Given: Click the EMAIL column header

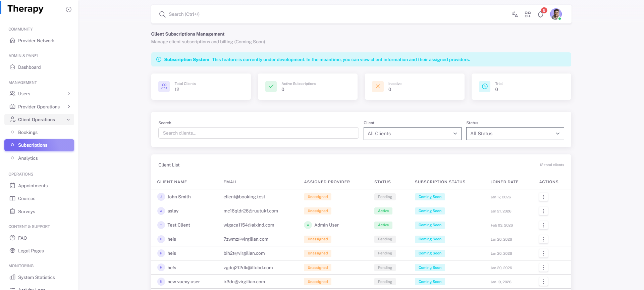Looking at the screenshot, I should 230,182.
